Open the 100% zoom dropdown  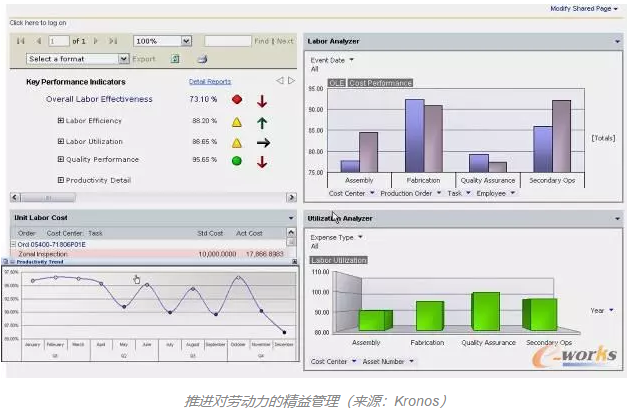pyautogui.click(x=186, y=41)
